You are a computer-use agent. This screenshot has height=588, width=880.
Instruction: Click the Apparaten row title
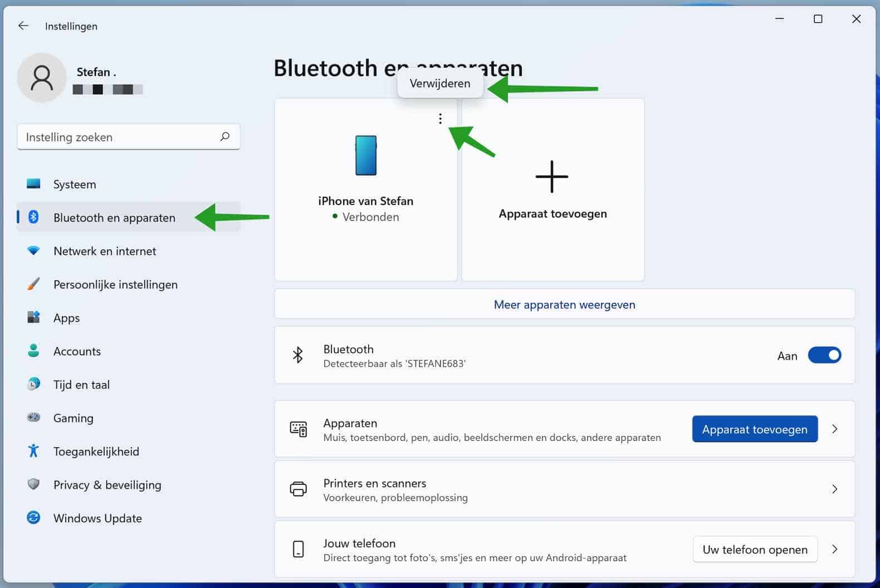coord(350,423)
